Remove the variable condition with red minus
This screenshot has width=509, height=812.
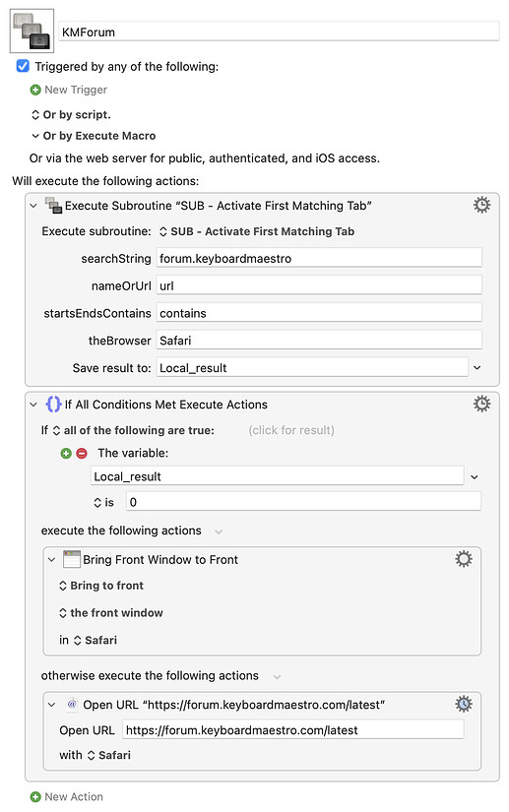coord(82,453)
